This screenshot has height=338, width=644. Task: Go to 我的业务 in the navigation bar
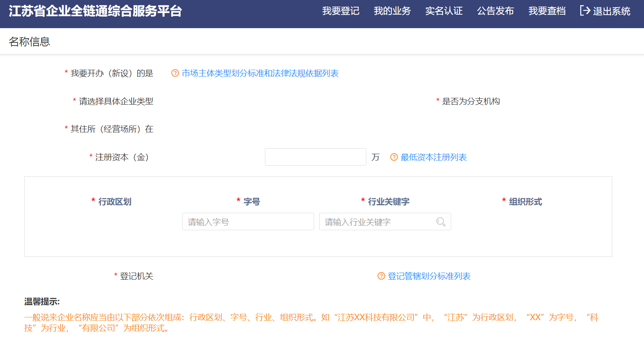point(392,11)
